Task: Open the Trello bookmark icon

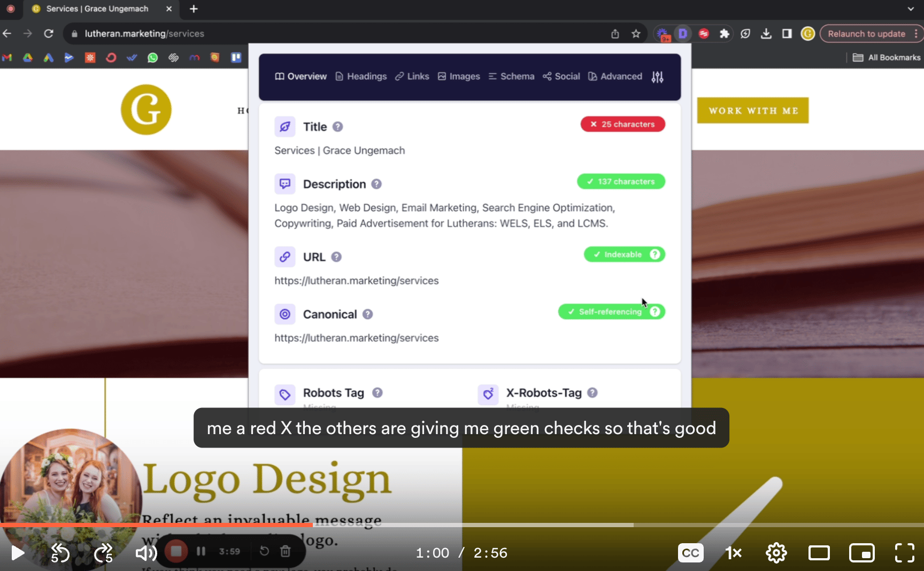Action: coord(236,57)
